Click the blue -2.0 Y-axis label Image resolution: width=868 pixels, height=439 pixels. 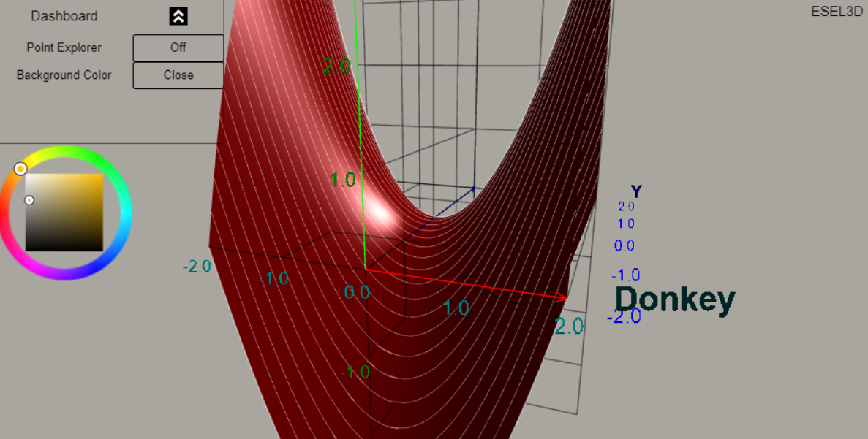tap(624, 317)
